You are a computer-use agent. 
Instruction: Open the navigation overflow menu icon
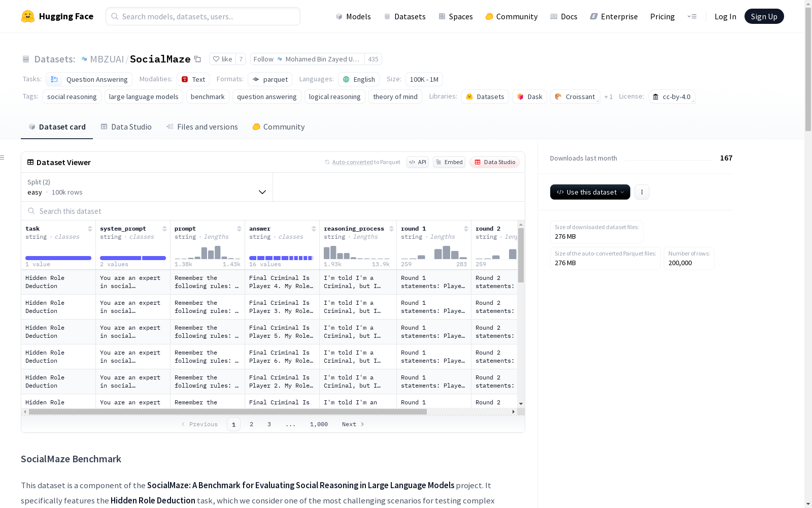pyautogui.click(x=692, y=16)
